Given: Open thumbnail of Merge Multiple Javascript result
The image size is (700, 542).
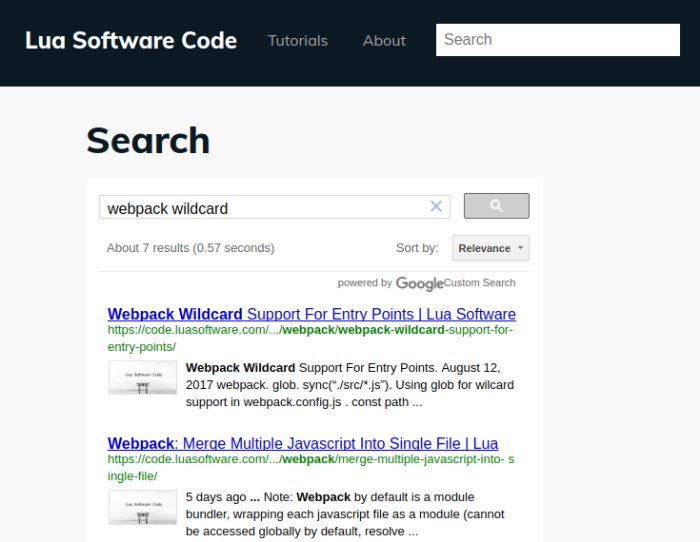Looking at the screenshot, I should click(142, 507).
